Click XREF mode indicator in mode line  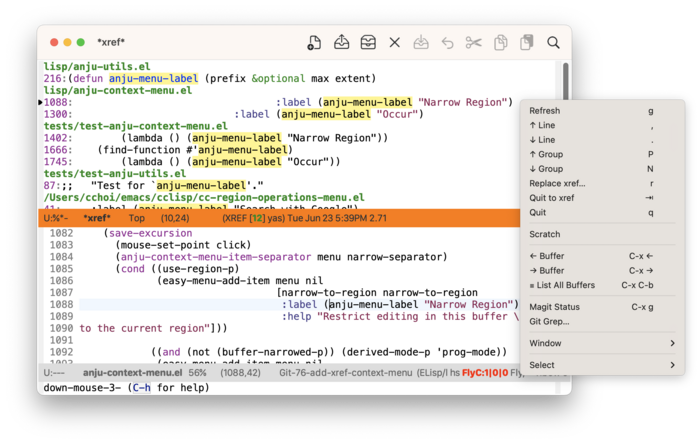236,218
